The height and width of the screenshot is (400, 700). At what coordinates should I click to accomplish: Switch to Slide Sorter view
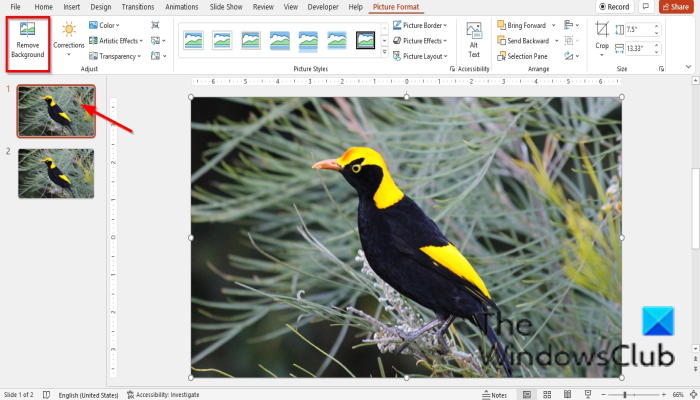(547, 395)
